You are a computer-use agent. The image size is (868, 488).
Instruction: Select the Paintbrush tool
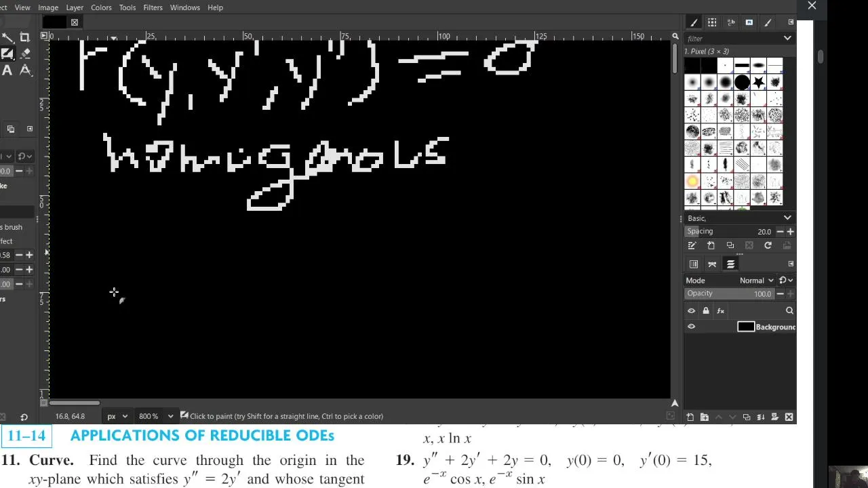click(x=7, y=54)
